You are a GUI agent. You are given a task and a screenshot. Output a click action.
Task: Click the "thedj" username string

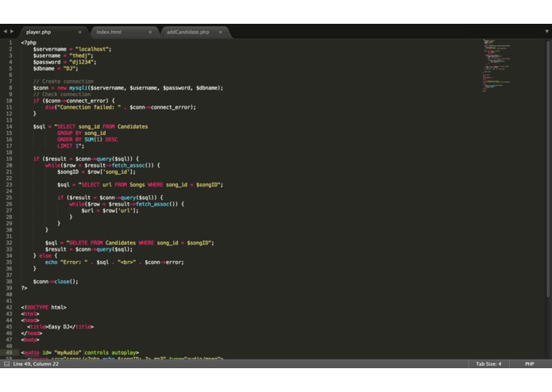pyautogui.click(x=79, y=56)
